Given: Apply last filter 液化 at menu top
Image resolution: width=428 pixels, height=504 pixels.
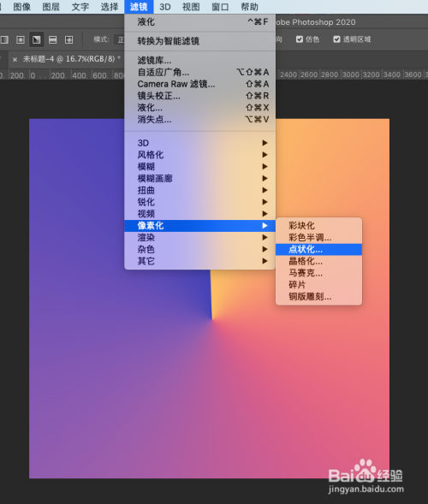Looking at the screenshot, I should point(199,22).
